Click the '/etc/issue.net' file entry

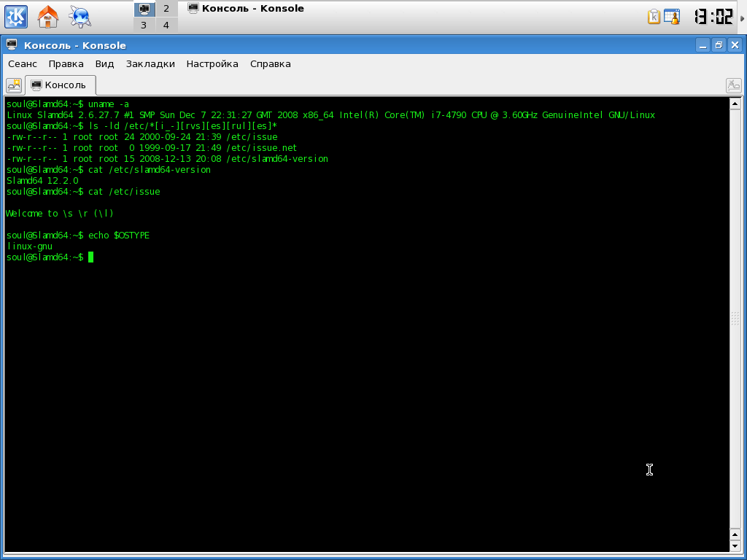coord(262,147)
